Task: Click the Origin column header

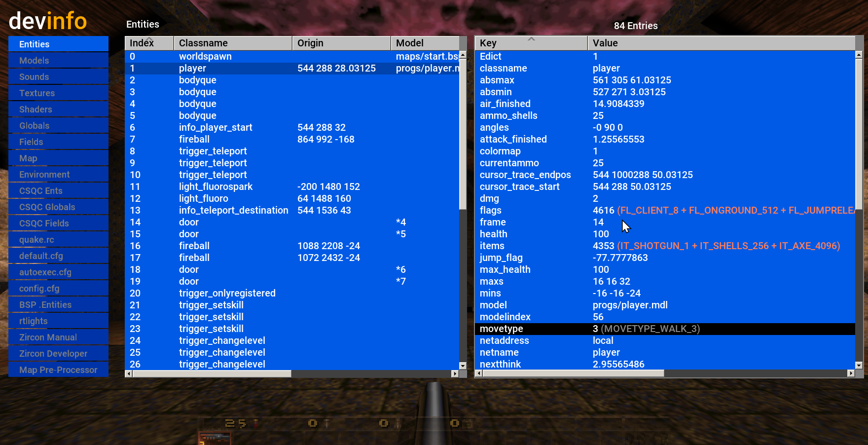Action: pyautogui.click(x=341, y=43)
